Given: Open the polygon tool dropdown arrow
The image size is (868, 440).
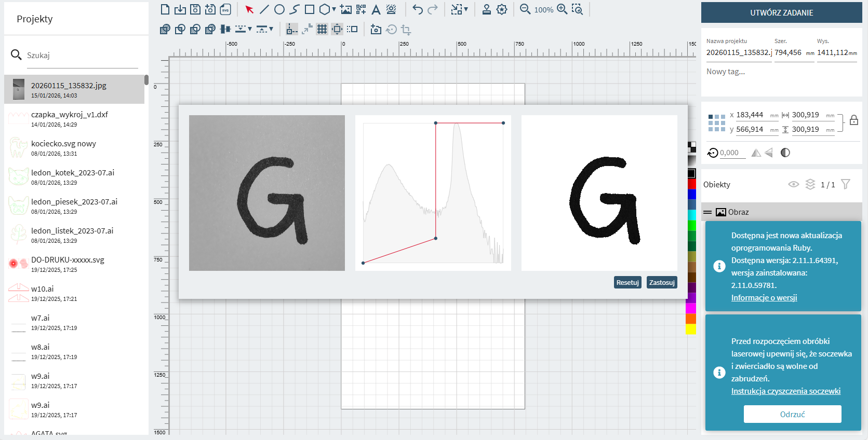Looking at the screenshot, I should 334,9.
